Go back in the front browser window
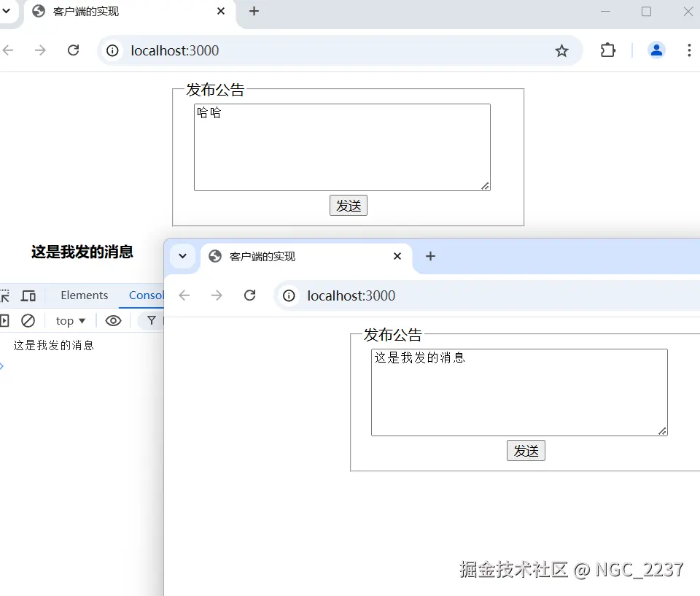 point(184,295)
